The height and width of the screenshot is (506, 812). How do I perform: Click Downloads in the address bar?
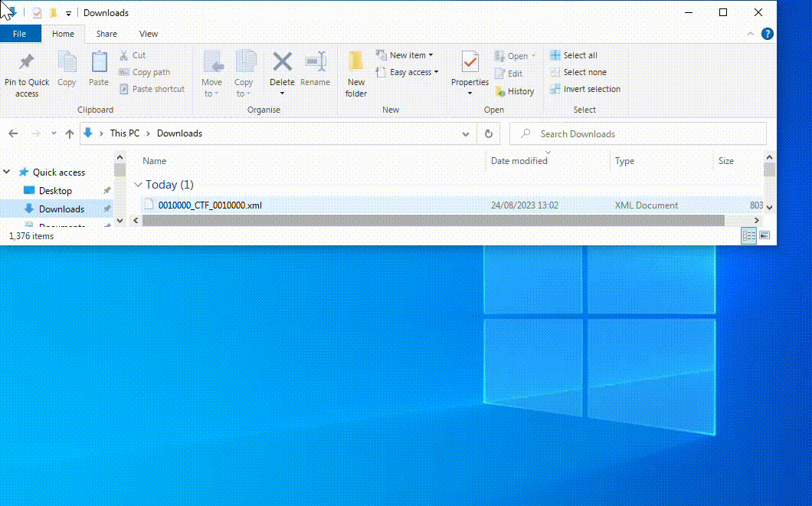179,133
